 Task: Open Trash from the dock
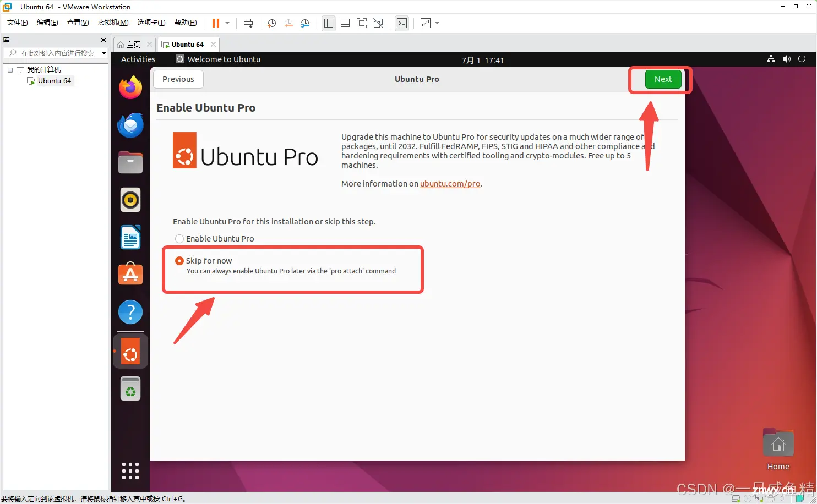point(130,389)
